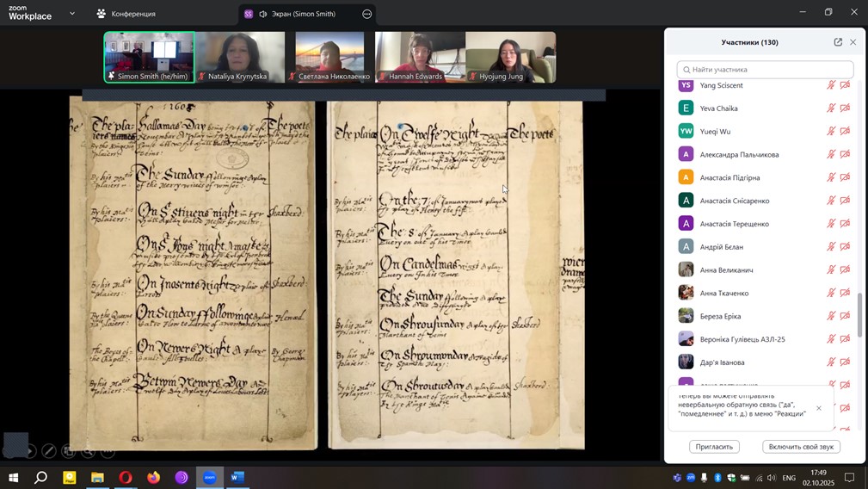Expand the Zoom Workplace dropdown arrow
The width and height of the screenshot is (868, 489).
click(72, 14)
